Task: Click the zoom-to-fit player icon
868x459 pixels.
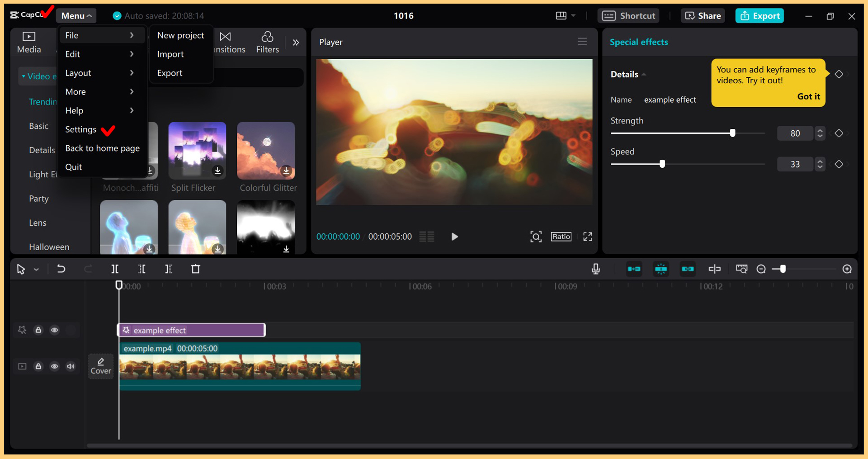Action: click(536, 237)
